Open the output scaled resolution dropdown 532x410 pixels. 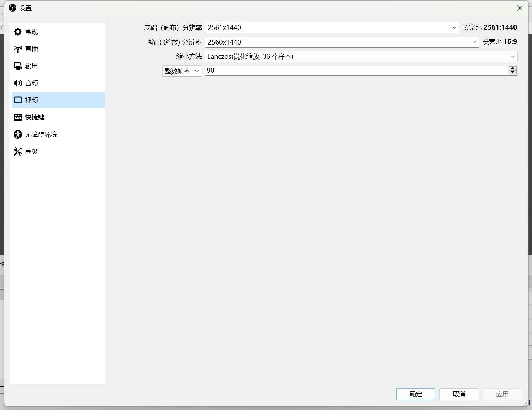point(474,42)
